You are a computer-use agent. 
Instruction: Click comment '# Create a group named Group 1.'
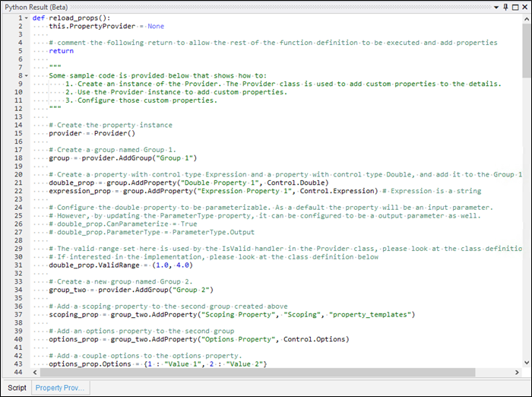112,150
